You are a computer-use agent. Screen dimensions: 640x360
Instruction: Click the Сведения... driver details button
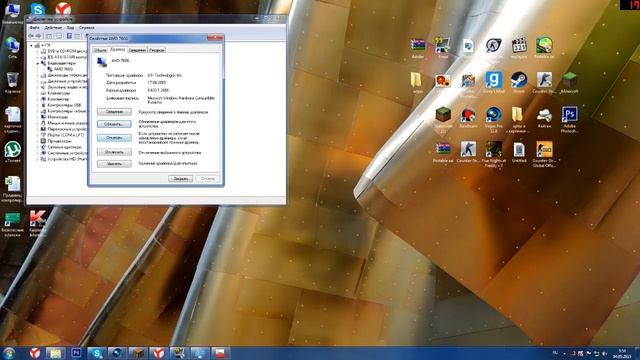[114, 111]
